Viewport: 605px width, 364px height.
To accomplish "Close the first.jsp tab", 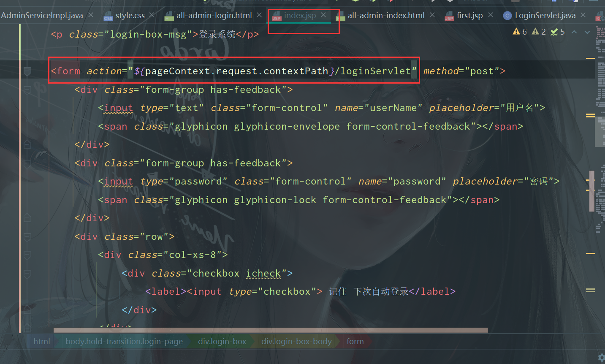I will (491, 15).
